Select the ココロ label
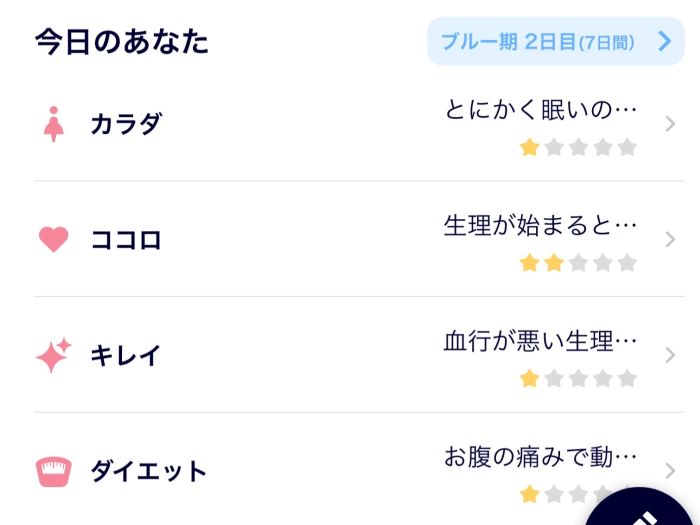Screen dimensions: 700x525 pos(126,240)
